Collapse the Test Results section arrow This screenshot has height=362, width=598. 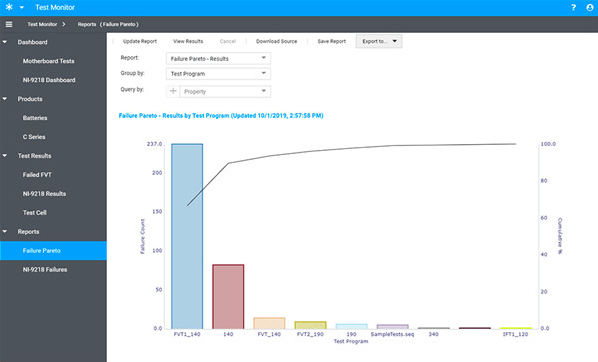point(5,156)
